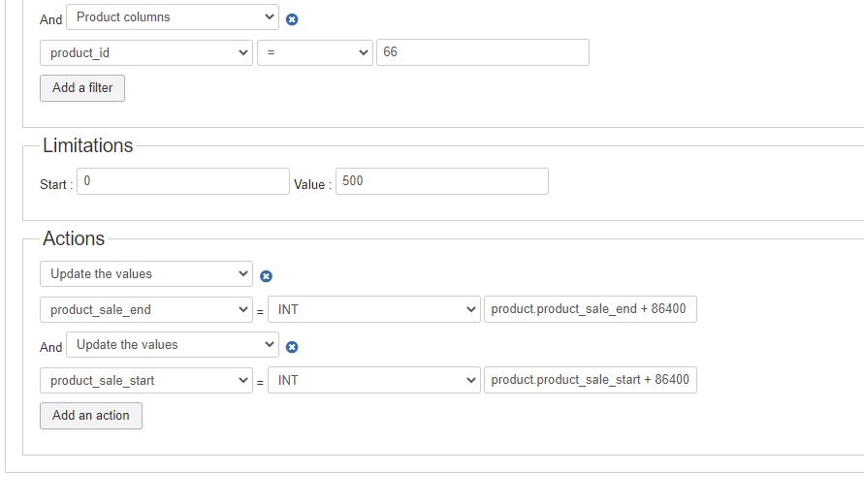Screen dimensions: 864x504
Task: Open the INT type dropdown for product_sale_start
Action: (373, 381)
